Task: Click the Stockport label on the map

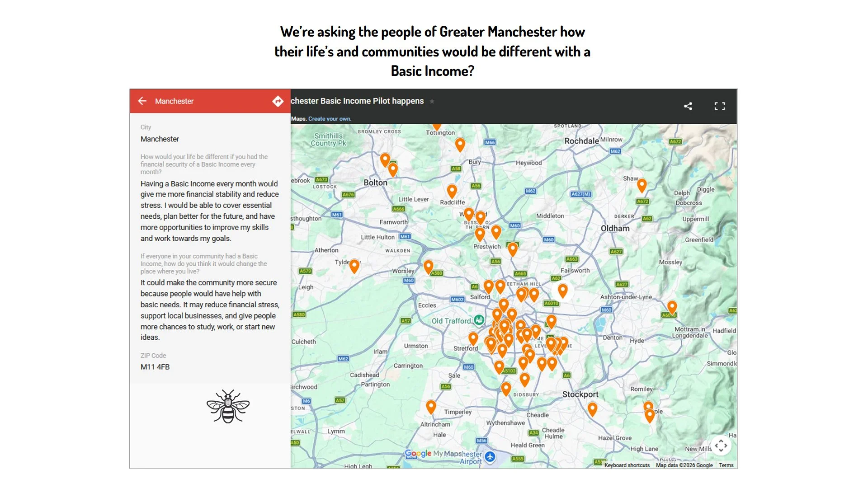Action: tap(580, 394)
